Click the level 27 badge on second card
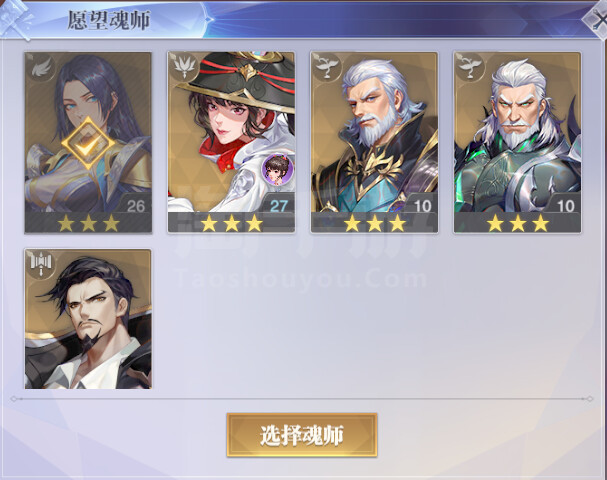This screenshot has width=607, height=480. 278,206
